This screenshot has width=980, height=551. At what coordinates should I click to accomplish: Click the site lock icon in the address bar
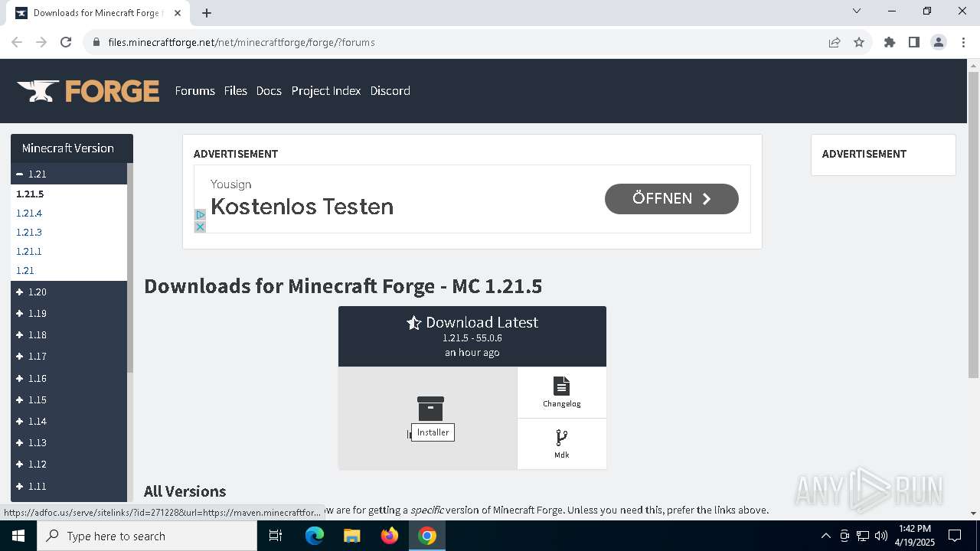pyautogui.click(x=96, y=42)
